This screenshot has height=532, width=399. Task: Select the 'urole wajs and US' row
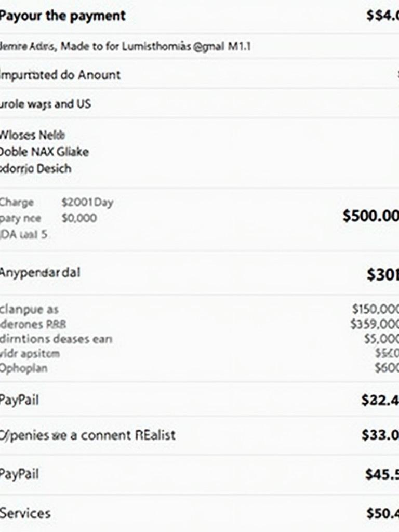(x=199, y=103)
